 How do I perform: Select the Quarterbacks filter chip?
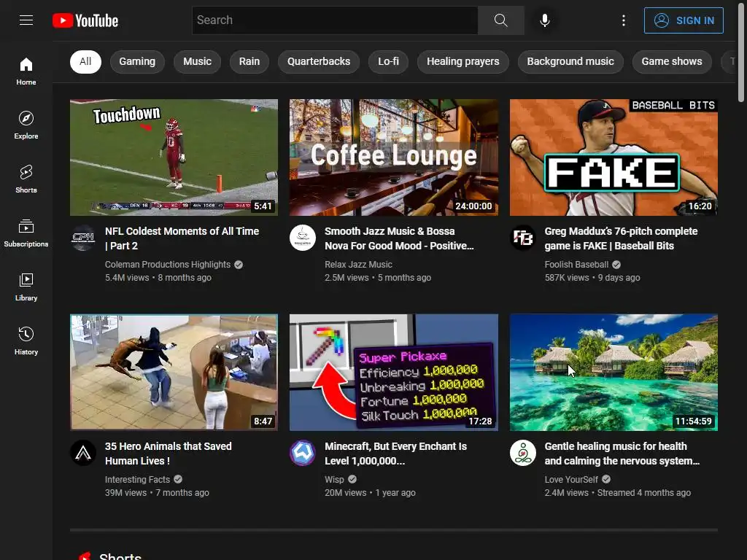tap(319, 62)
